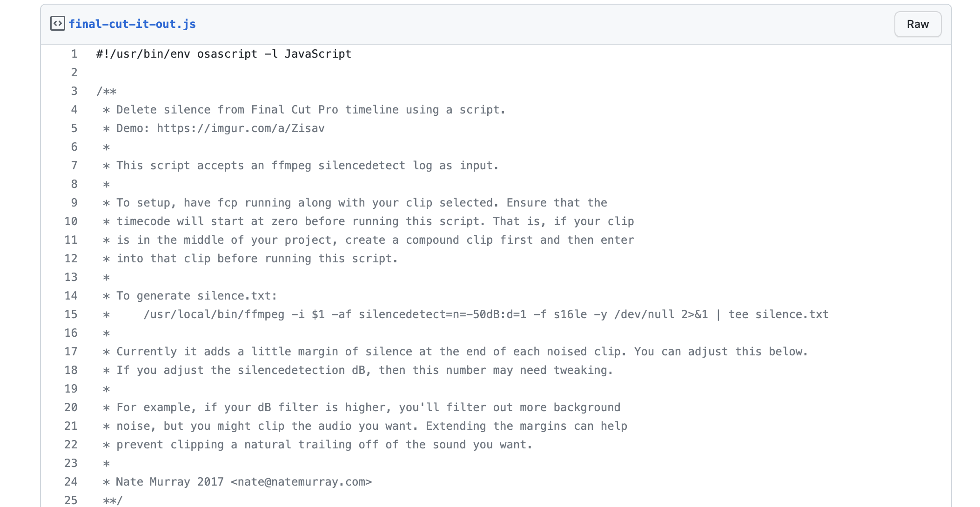Select line number 1
This screenshot has width=980, height=507.
coord(74,54)
